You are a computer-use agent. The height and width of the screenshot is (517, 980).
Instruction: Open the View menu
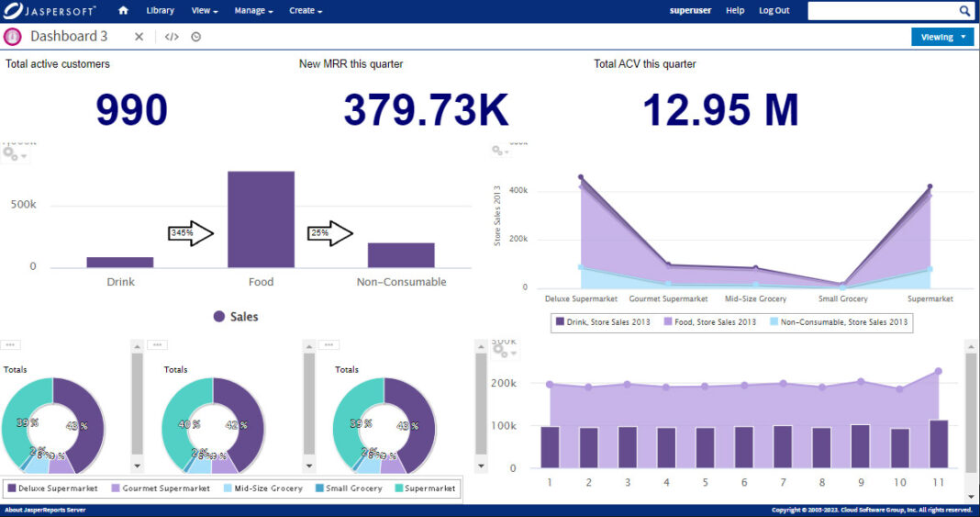tap(204, 11)
